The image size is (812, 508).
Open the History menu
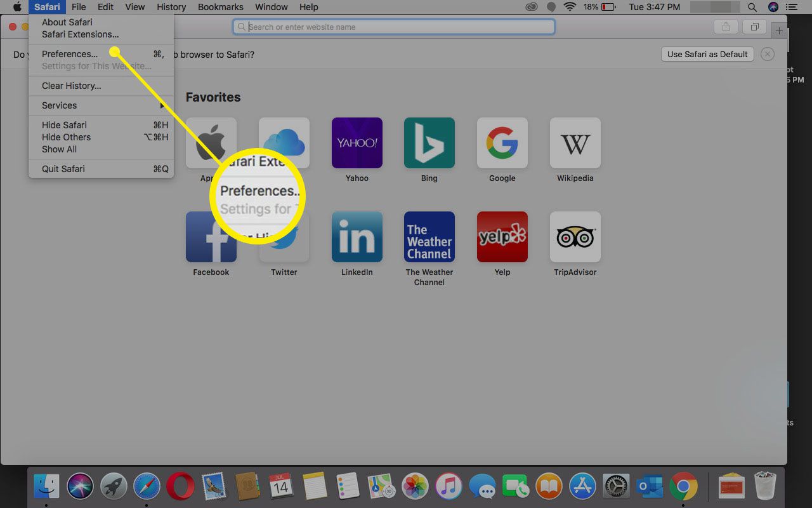[x=171, y=7]
